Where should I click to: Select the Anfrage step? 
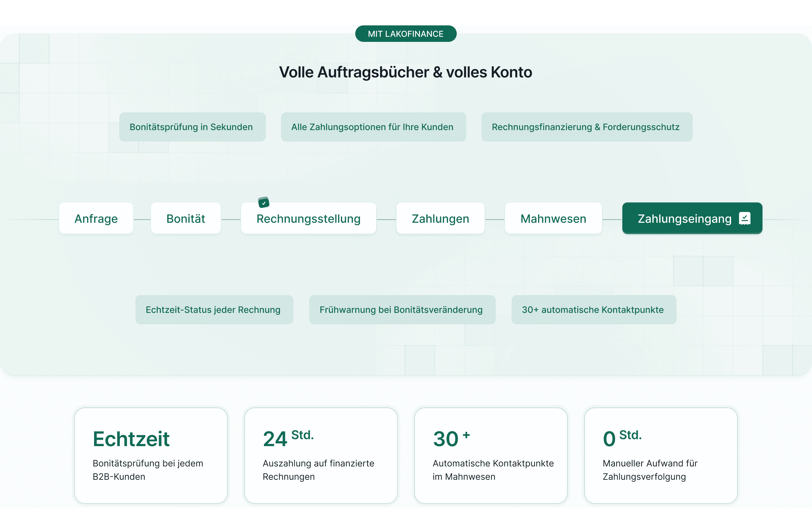pos(96,219)
